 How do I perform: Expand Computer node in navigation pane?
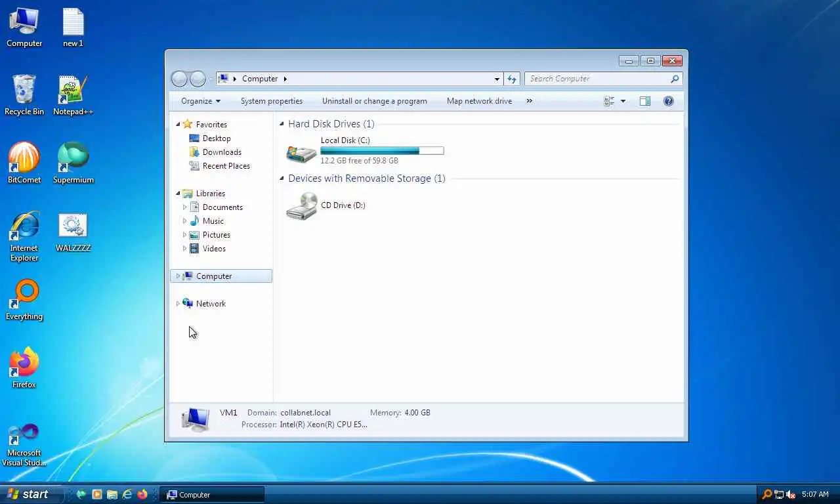[178, 276]
